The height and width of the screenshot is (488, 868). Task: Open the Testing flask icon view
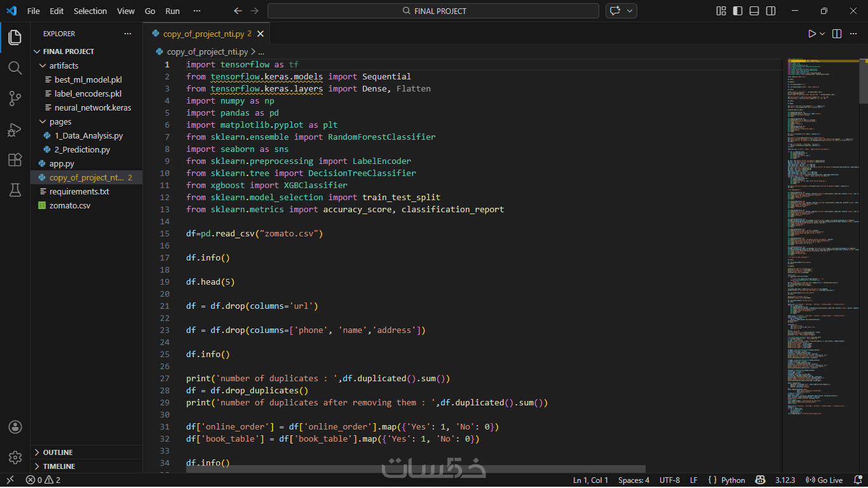coord(15,190)
